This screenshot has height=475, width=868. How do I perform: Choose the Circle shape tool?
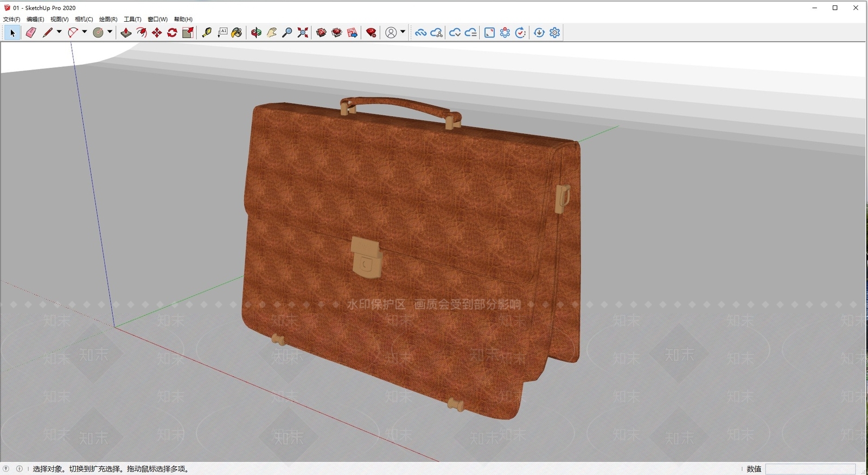pos(98,33)
